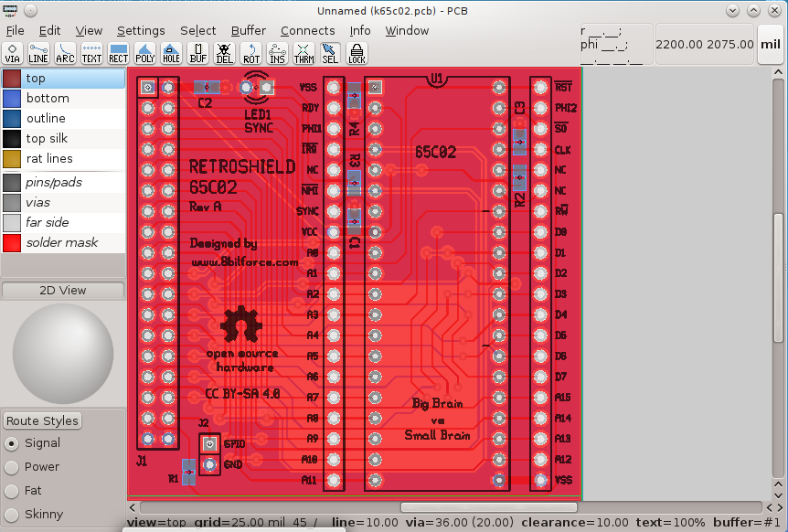
Task: Select the INS insert point tool
Action: pyautogui.click(x=277, y=53)
